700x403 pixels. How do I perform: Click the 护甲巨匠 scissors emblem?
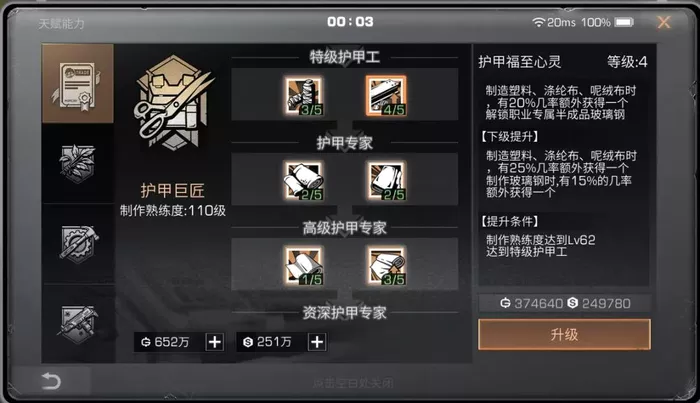(x=174, y=103)
